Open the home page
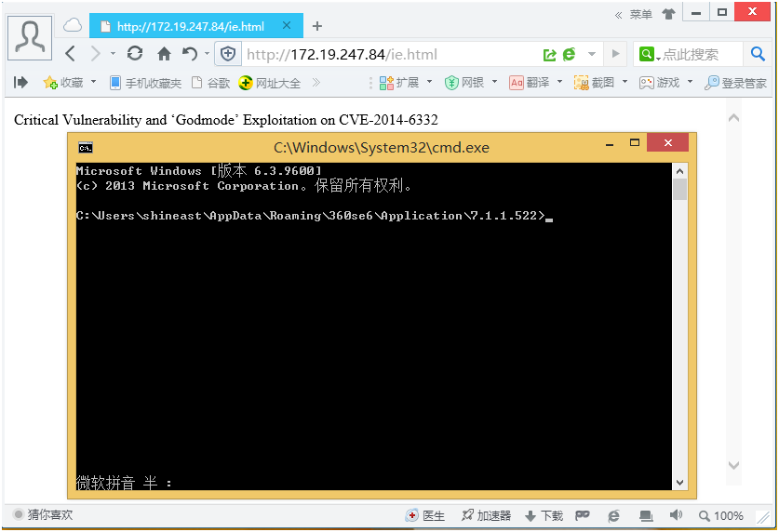This screenshot has width=779, height=532. 164,54
